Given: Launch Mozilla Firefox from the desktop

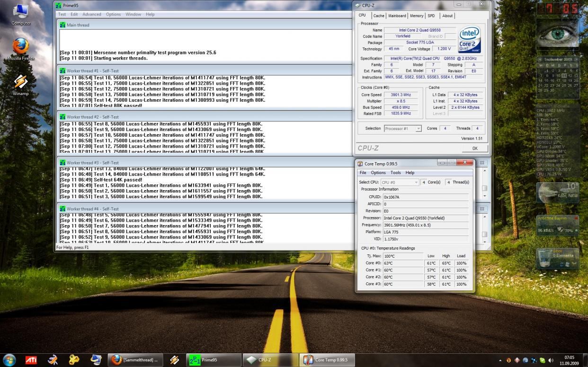Looking at the screenshot, I should pyautogui.click(x=21, y=49).
